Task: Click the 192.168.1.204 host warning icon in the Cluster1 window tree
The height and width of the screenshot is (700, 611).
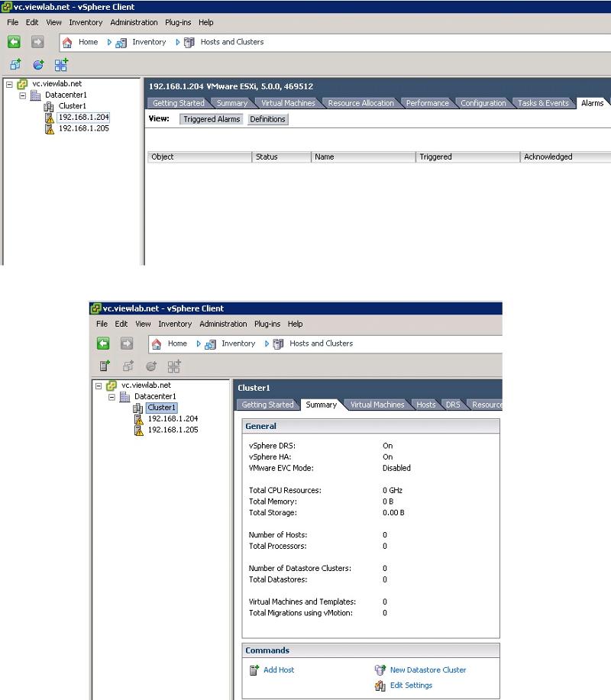Action: pyautogui.click(x=138, y=419)
